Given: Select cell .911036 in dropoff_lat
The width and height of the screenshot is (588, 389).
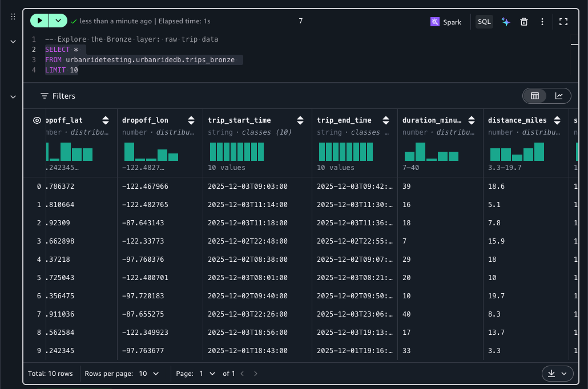Looking at the screenshot, I should pos(60,314).
